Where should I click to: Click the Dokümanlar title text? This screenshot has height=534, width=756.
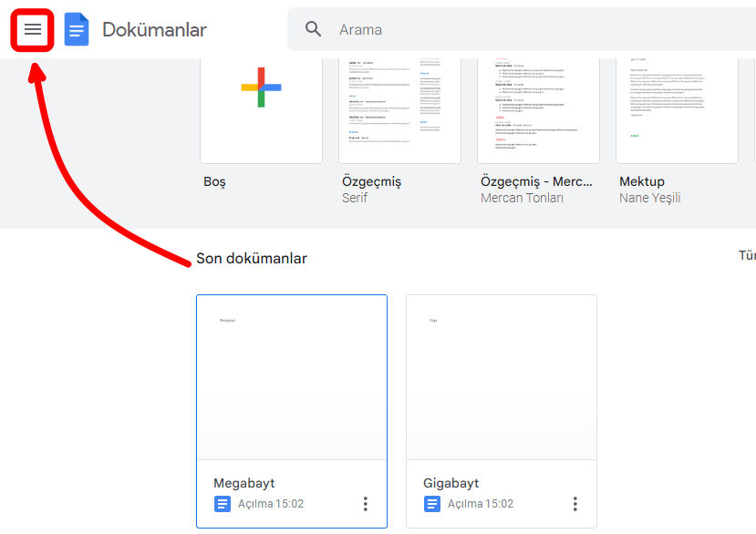coord(154,30)
